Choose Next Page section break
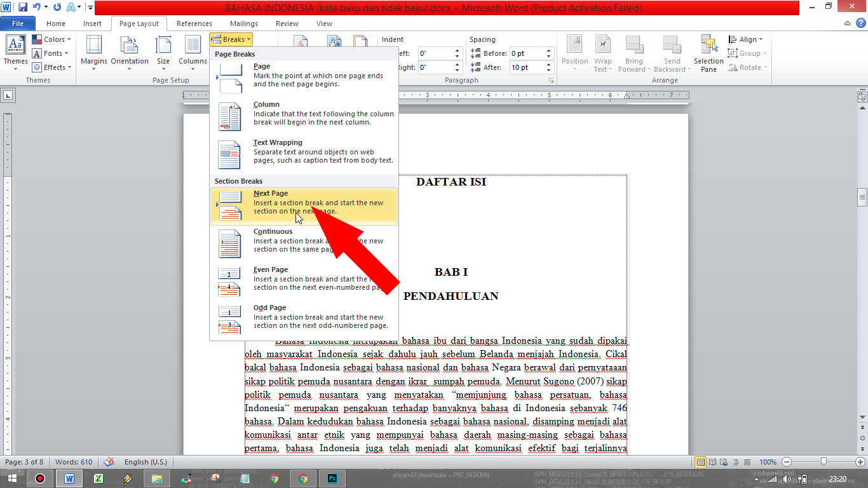Screen dimensions: 868x488 point(304,207)
